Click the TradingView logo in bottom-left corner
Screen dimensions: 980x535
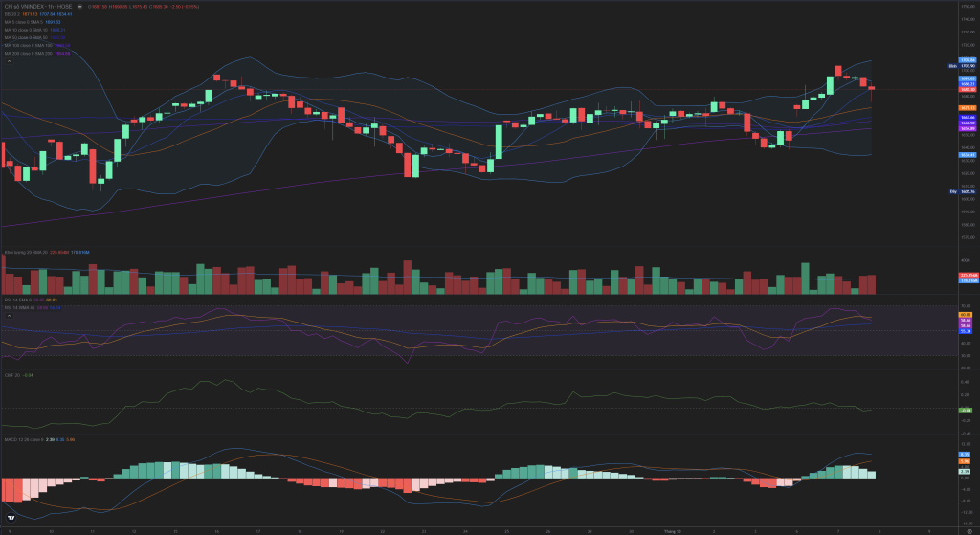(11, 518)
